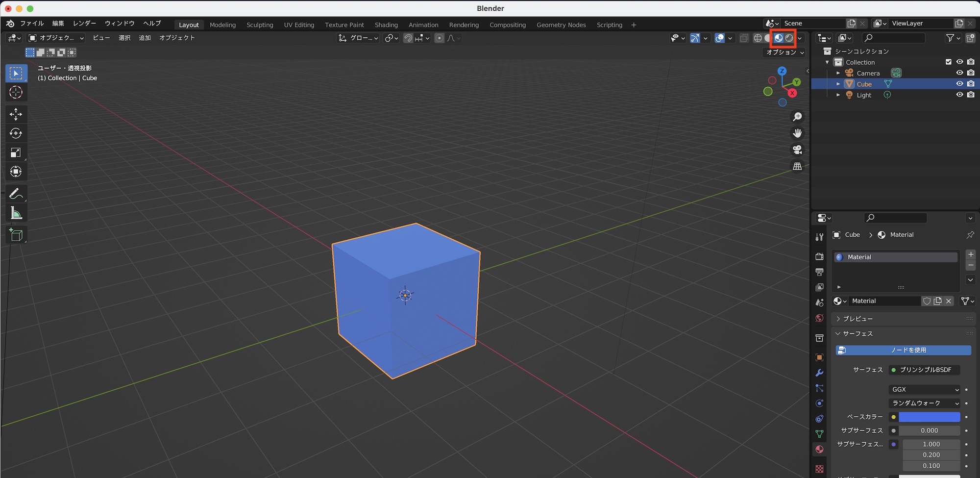Open the 追加 menu
Screen dimensions: 980x478
(x=145, y=38)
